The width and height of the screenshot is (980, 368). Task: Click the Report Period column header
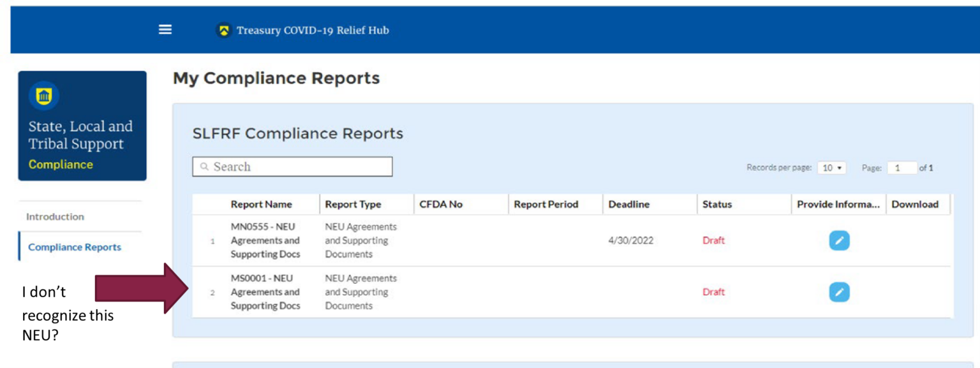pyautogui.click(x=546, y=205)
